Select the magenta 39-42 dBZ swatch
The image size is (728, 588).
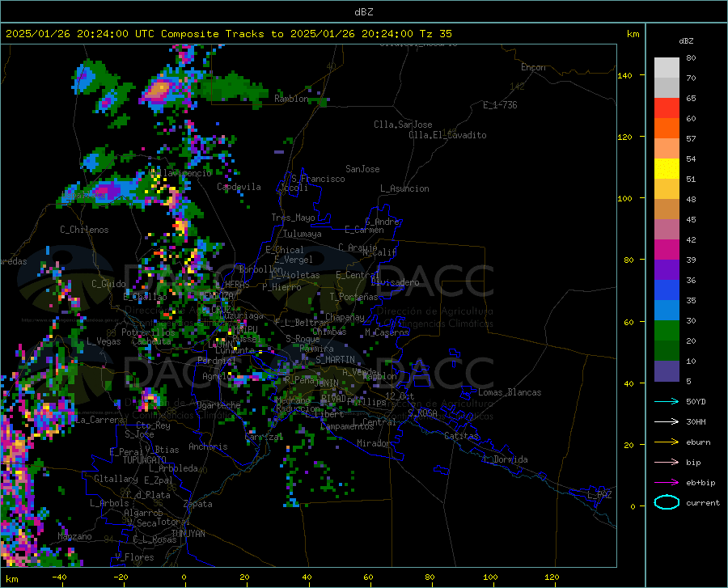[x=667, y=250]
